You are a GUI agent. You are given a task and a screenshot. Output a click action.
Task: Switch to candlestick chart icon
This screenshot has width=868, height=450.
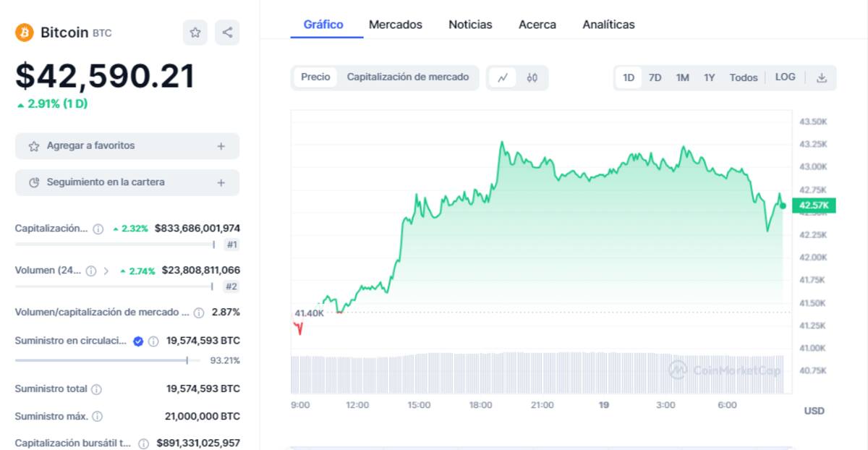pos(532,77)
